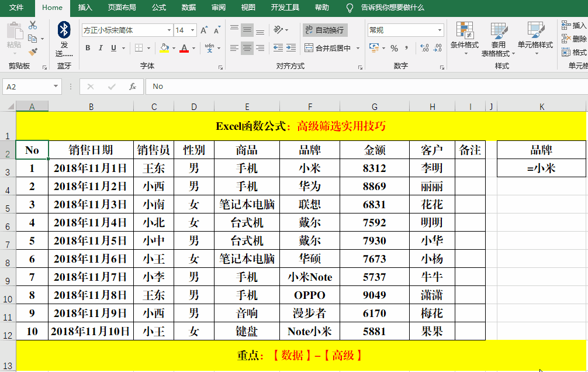Select cell K3 containing =小米
This screenshot has width=588, height=372.
point(541,168)
